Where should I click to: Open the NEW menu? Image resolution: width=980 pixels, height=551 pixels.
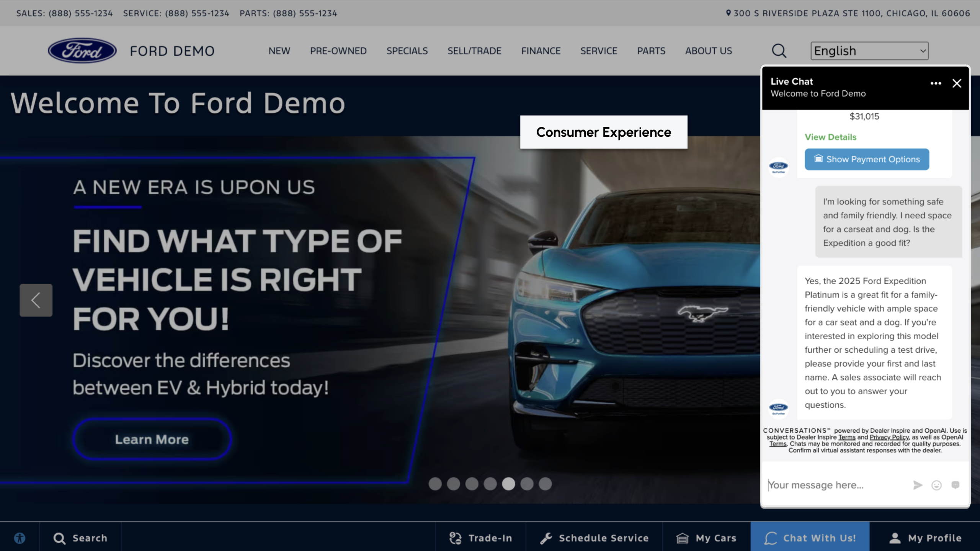pos(279,51)
